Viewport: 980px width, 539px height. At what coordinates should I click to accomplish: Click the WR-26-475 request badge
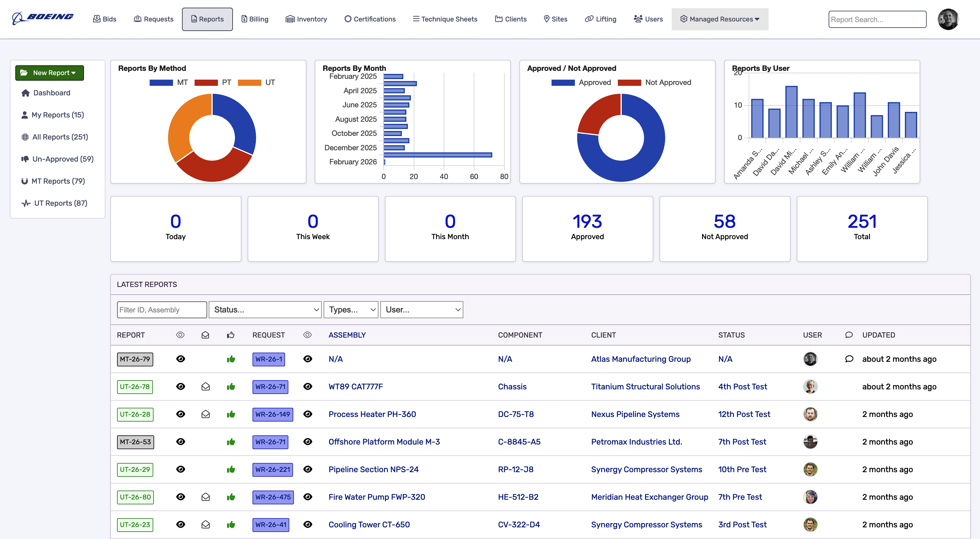(x=273, y=497)
